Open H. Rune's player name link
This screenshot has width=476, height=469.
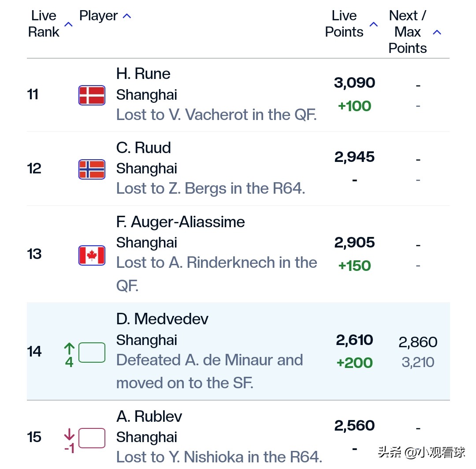pyautogui.click(x=143, y=74)
